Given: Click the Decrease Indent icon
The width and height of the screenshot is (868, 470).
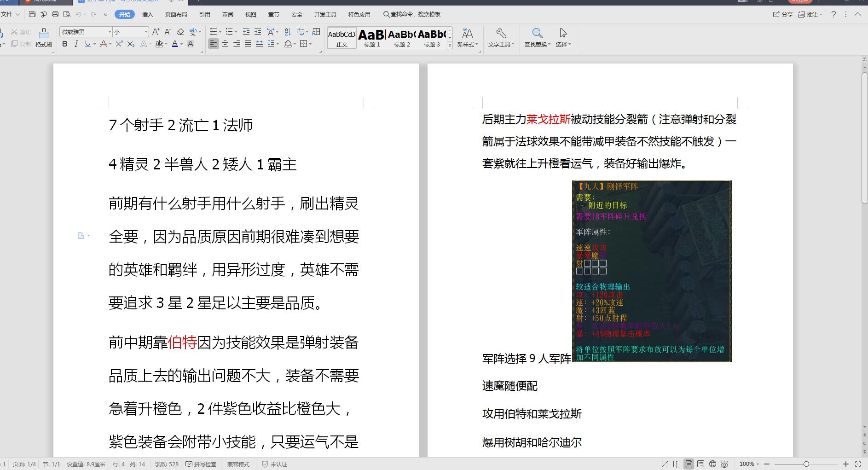Looking at the screenshot, I should pos(246,32).
